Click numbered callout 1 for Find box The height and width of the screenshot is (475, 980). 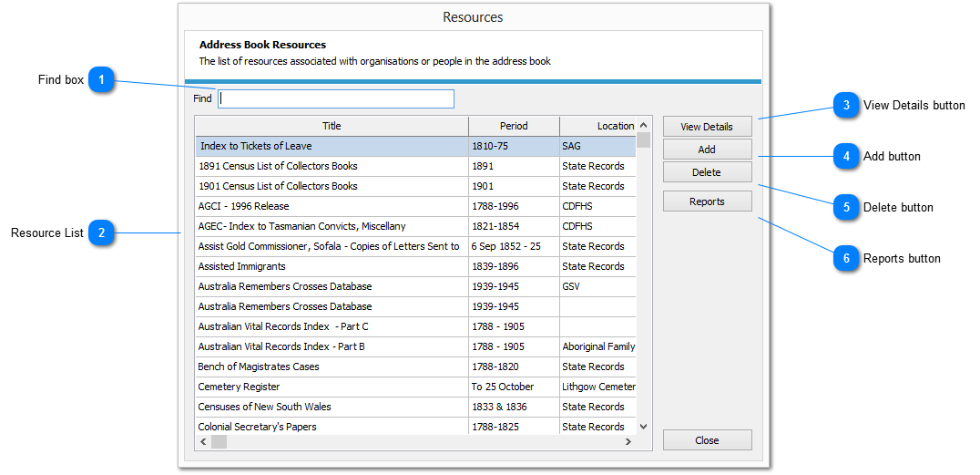(x=102, y=80)
